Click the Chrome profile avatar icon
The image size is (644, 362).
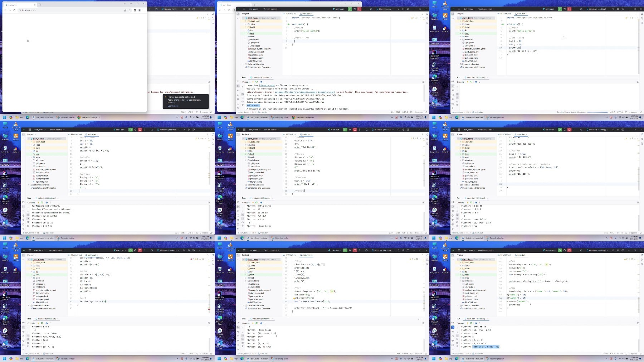pyautogui.click(x=140, y=10)
